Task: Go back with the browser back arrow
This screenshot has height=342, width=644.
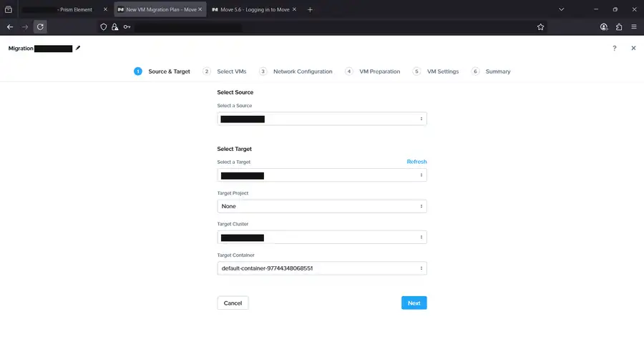Action: pyautogui.click(x=10, y=26)
